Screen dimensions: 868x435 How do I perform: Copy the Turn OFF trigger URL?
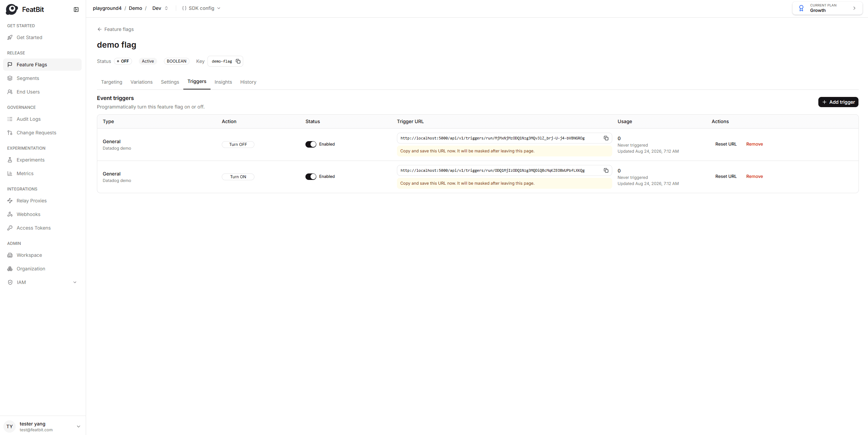pos(606,138)
